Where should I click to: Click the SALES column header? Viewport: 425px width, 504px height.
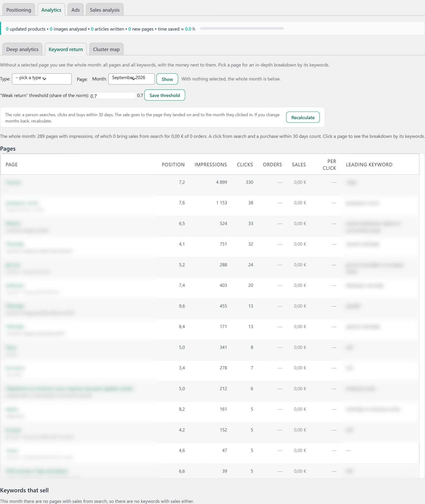299,164
